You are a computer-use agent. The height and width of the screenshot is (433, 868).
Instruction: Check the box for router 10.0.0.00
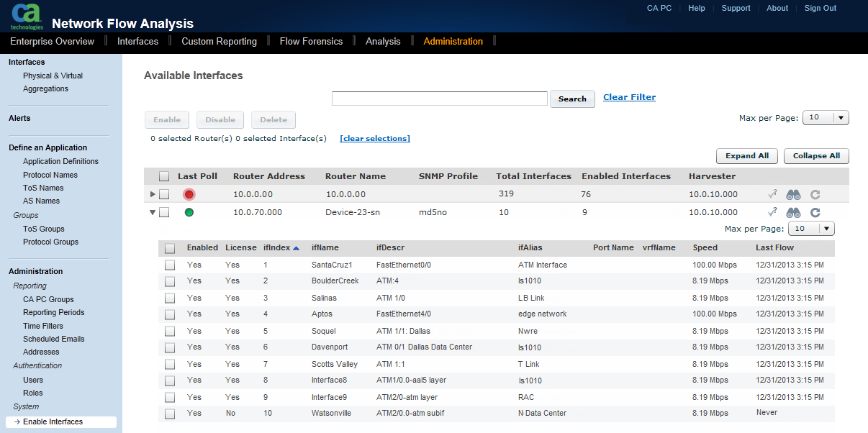click(164, 194)
